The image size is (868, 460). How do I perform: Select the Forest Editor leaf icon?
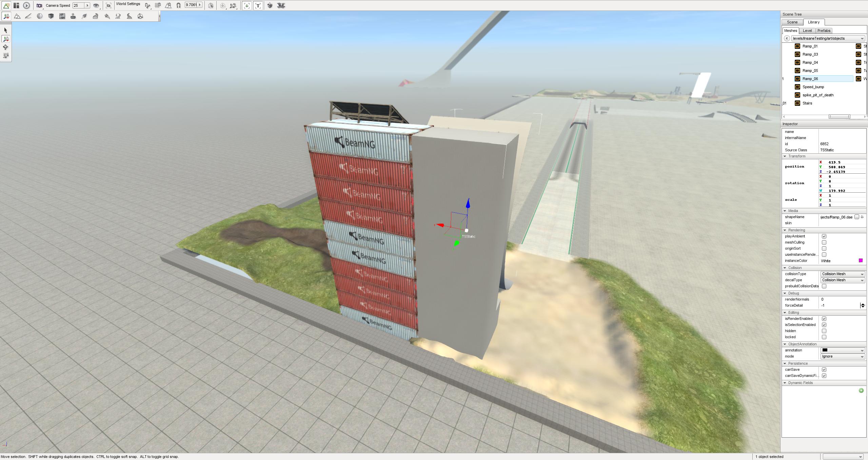(84, 16)
